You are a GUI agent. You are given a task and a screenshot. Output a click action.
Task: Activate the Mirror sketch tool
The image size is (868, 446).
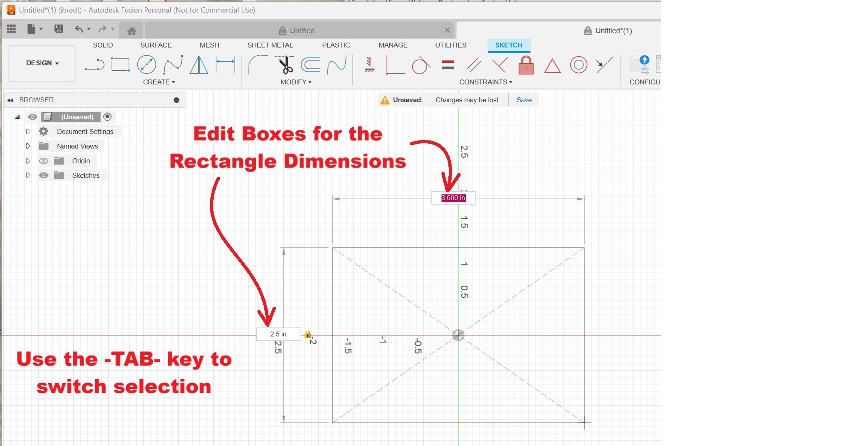[x=199, y=65]
